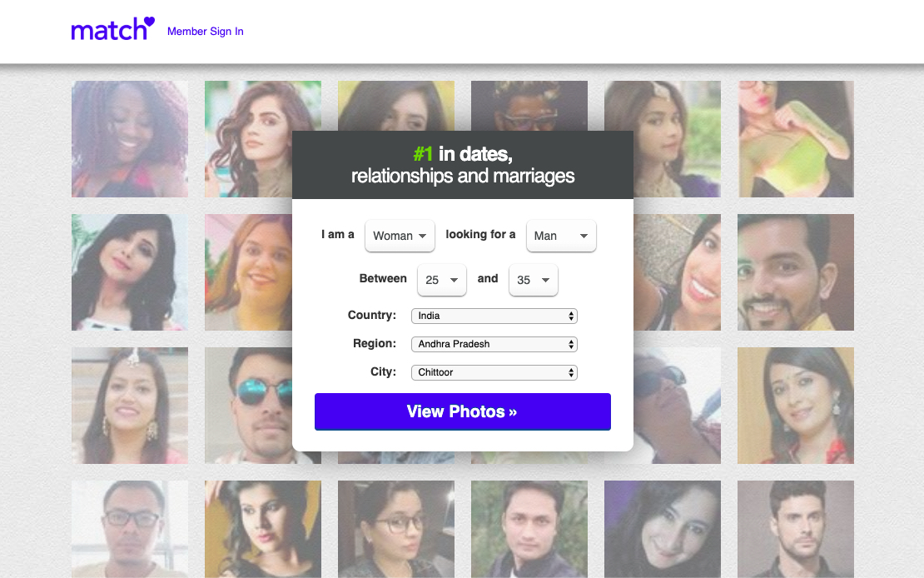The height and width of the screenshot is (578, 924).
Task: Open the Member Sign In link
Action: (x=205, y=32)
